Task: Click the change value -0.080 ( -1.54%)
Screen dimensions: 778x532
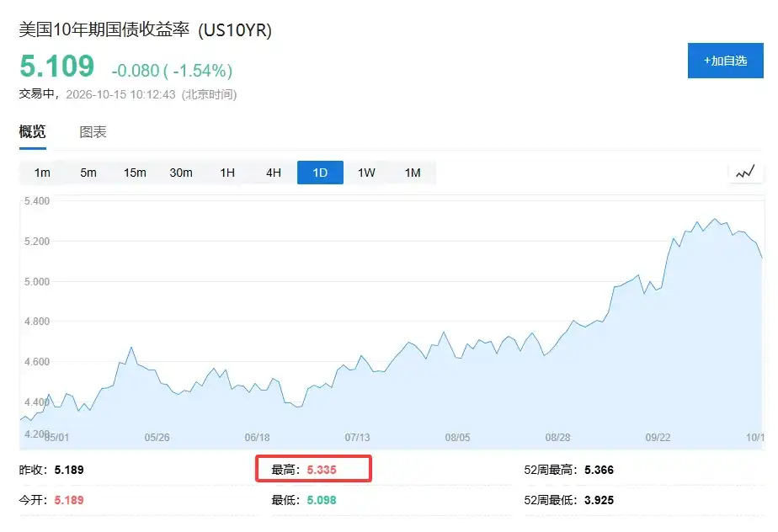Action: [172, 71]
